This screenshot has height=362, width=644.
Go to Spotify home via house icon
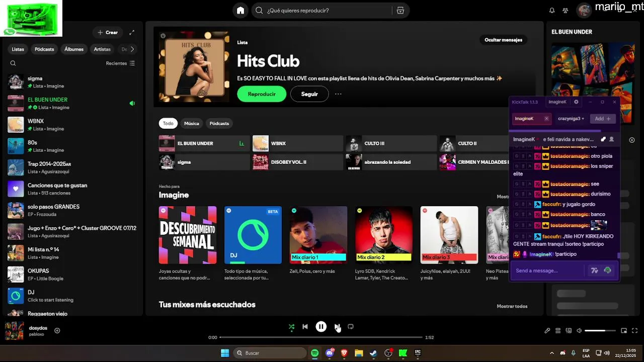tap(240, 10)
